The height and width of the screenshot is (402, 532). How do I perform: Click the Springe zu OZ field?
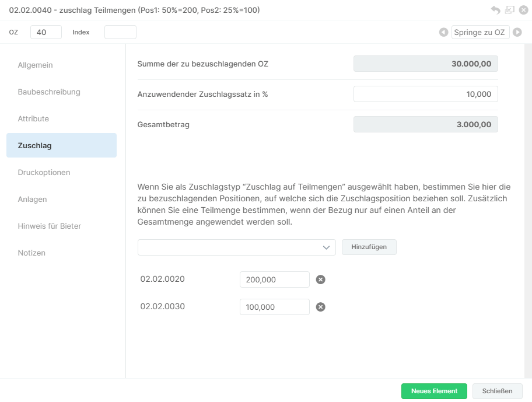pyautogui.click(x=480, y=32)
